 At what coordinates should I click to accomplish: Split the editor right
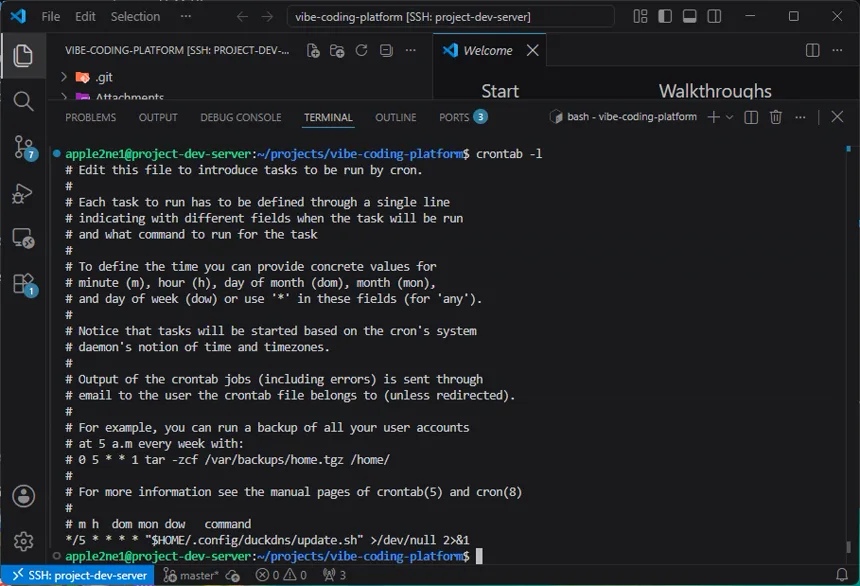(812, 50)
